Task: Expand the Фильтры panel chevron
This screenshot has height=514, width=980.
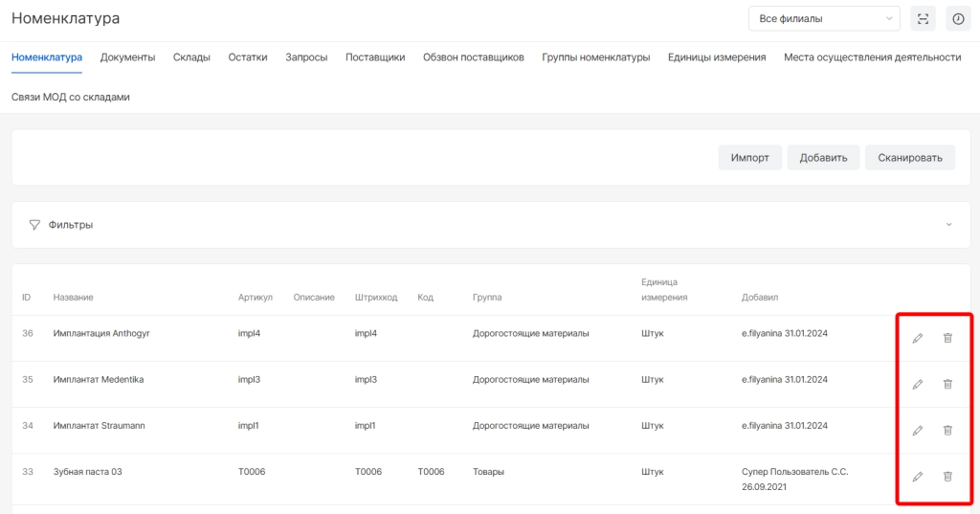Action: click(948, 225)
